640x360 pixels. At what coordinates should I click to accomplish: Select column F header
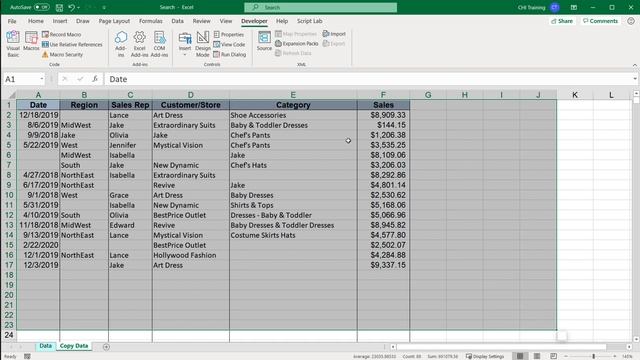coord(383,95)
